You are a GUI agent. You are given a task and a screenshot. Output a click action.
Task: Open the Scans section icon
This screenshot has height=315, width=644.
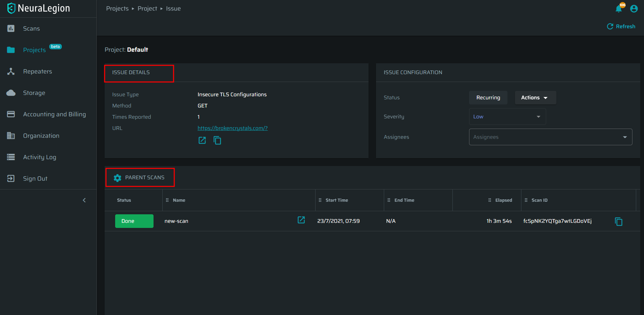(11, 29)
